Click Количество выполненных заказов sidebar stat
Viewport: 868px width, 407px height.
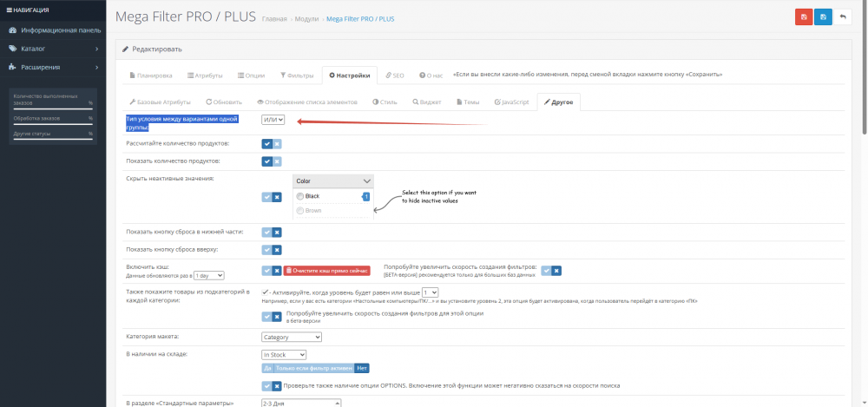[x=53, y=101]
